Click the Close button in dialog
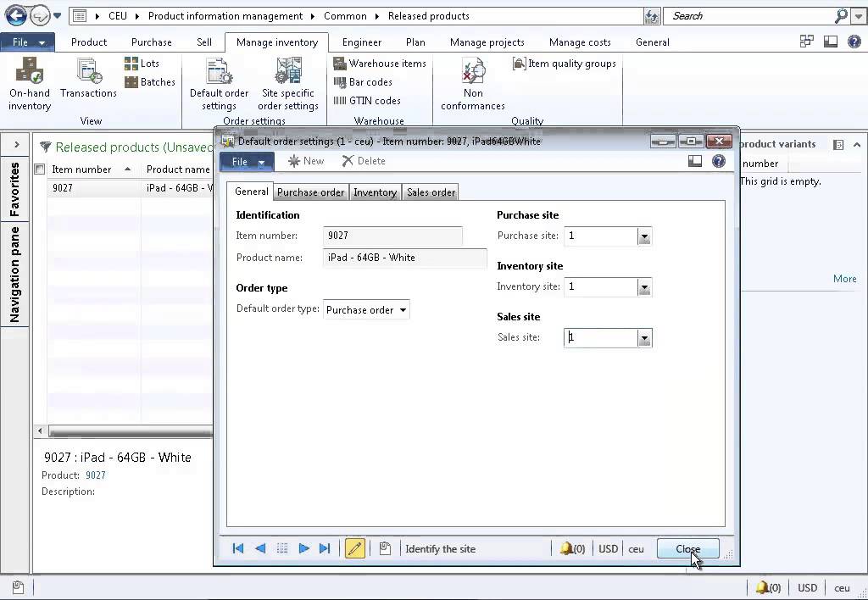868x600 pixels. pos(687,548)
